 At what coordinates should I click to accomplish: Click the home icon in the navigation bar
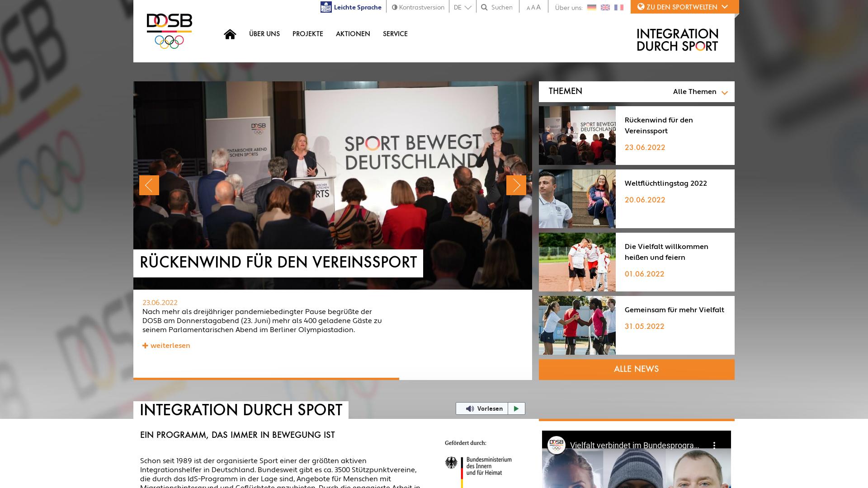(230, 34)
